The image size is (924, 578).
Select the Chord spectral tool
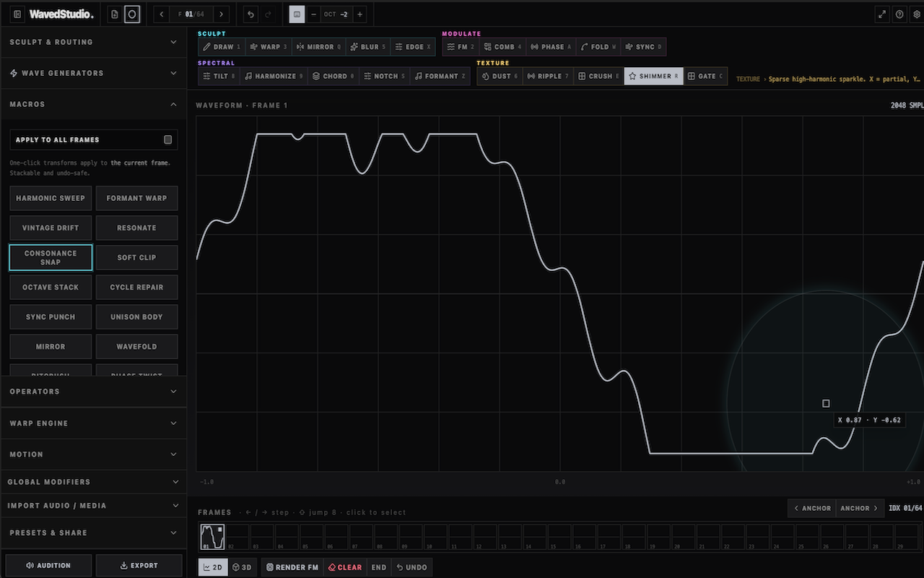click(x=334, y=76)
